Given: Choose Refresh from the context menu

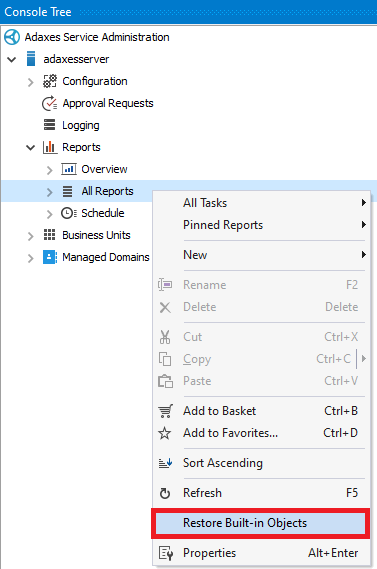Looking at the screenshot, I should click(x=261, y=493).
